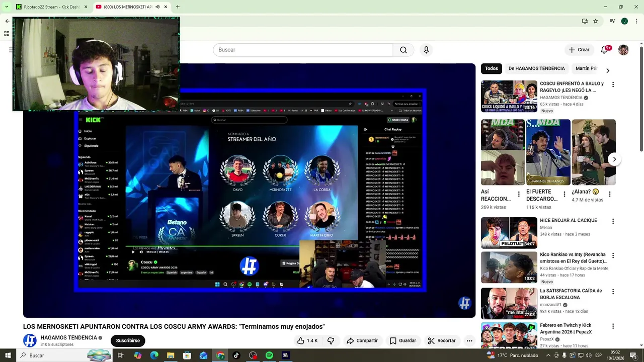Viewport: 644px width, 362px height.
Task: Open Microsoft Store from the taskbar
Action: 187,355
